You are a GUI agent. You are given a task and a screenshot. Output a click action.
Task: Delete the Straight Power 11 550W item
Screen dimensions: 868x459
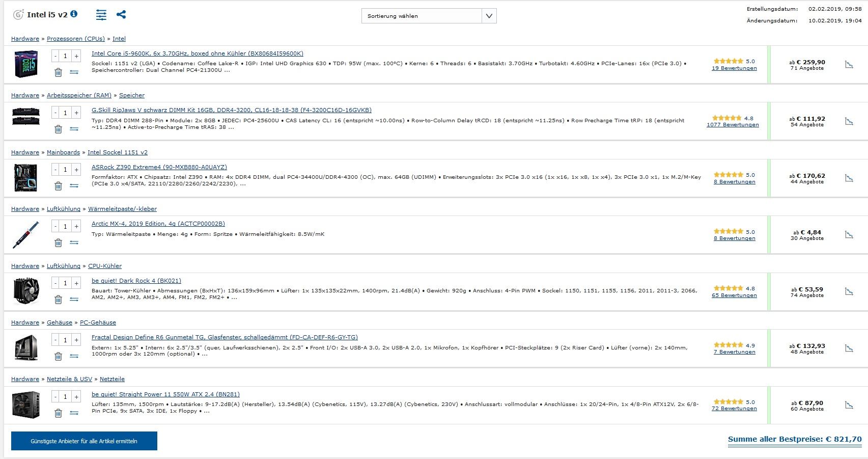(x=58, y=413)
